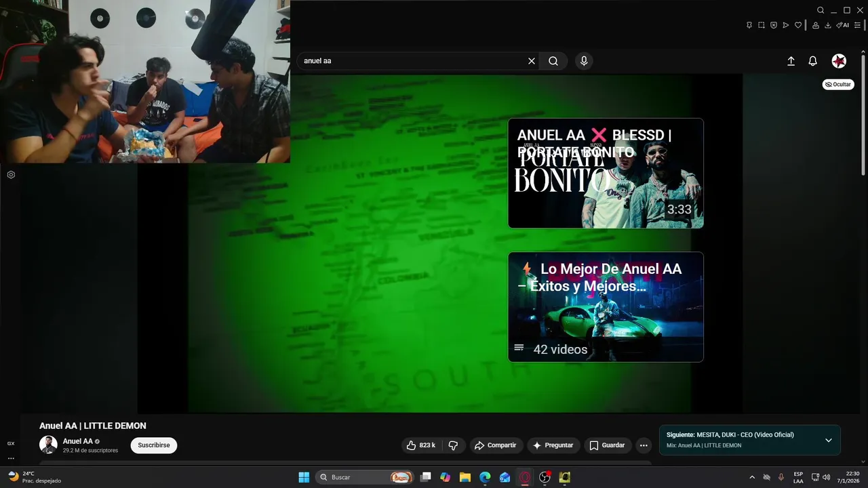Click the browser send/flow arrow icon
Image resolution: width=868 pixels, height=488 pixels.
tap(786, 25)
